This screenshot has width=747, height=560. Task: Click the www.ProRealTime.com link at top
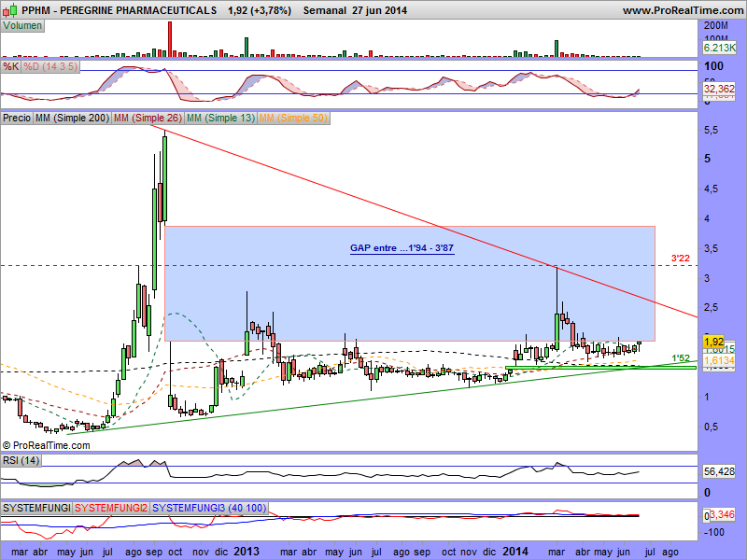pyautogui.click(x=684, y=10)
